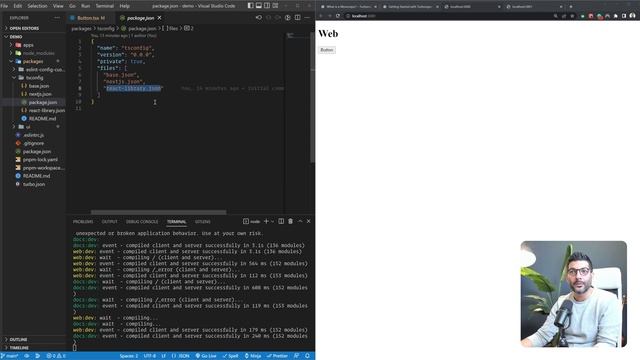Switch to the Output panel tab
Screen dimensions: 640x360
coord(109,222)
